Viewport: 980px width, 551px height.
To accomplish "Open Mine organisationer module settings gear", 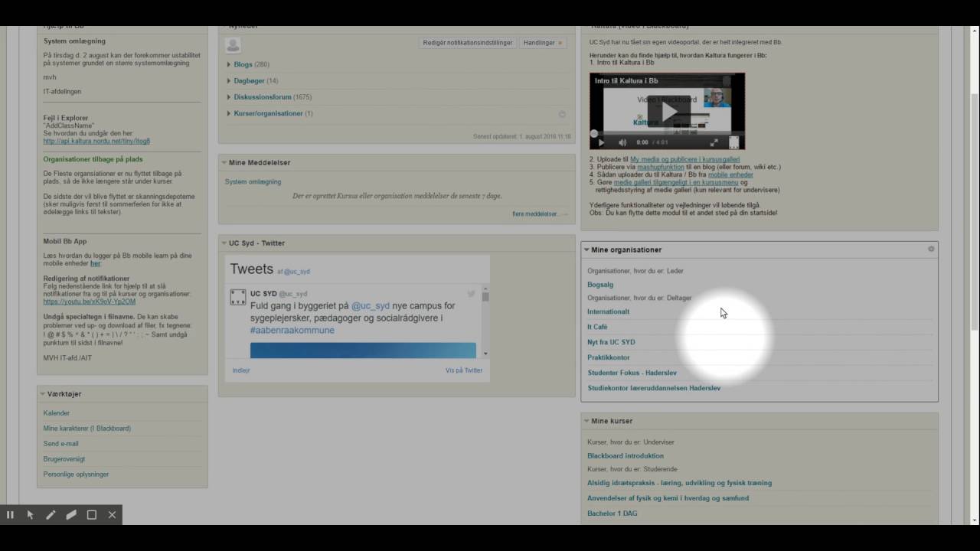I will [x=931, y=249].
